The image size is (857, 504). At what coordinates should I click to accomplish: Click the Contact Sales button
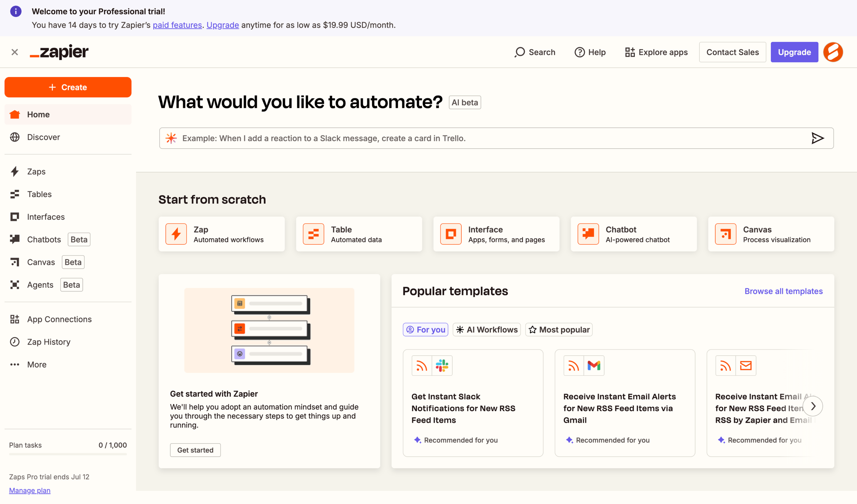(x=732, y=52)
